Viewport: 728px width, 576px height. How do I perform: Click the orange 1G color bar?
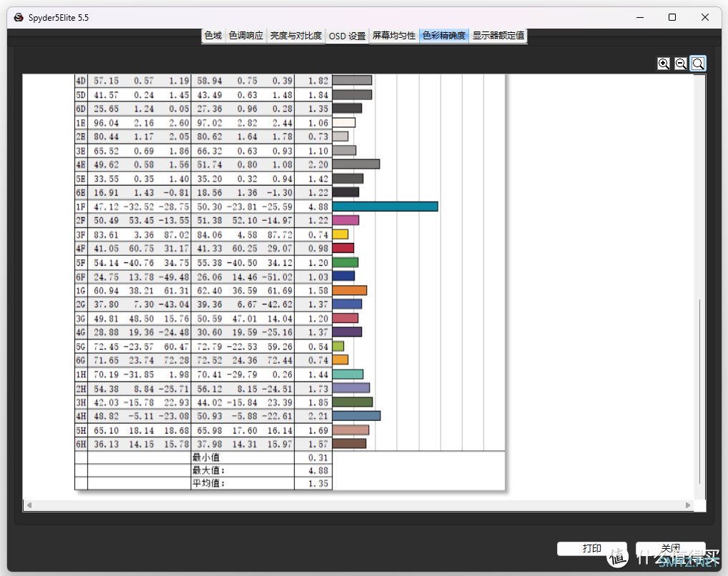[350, 291]
